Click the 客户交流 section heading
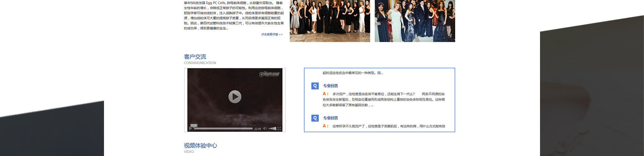This screenshot has width=644, height=156. (x=195, y=57)
